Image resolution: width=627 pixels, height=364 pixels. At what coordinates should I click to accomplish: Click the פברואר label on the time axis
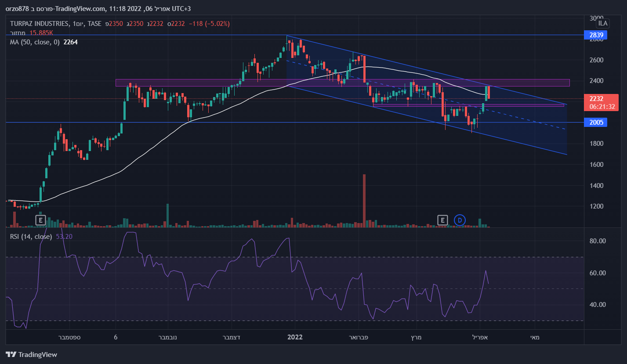click(358, 337)
